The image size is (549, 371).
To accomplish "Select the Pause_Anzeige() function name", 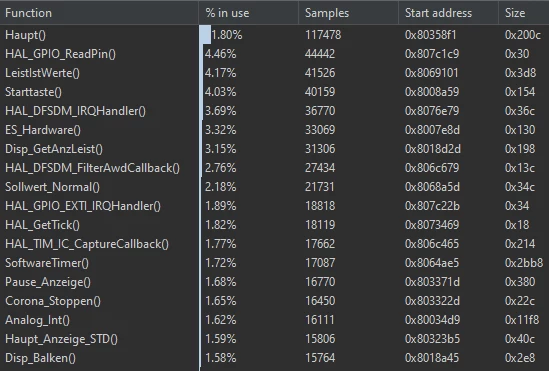I will pos(48,282).
